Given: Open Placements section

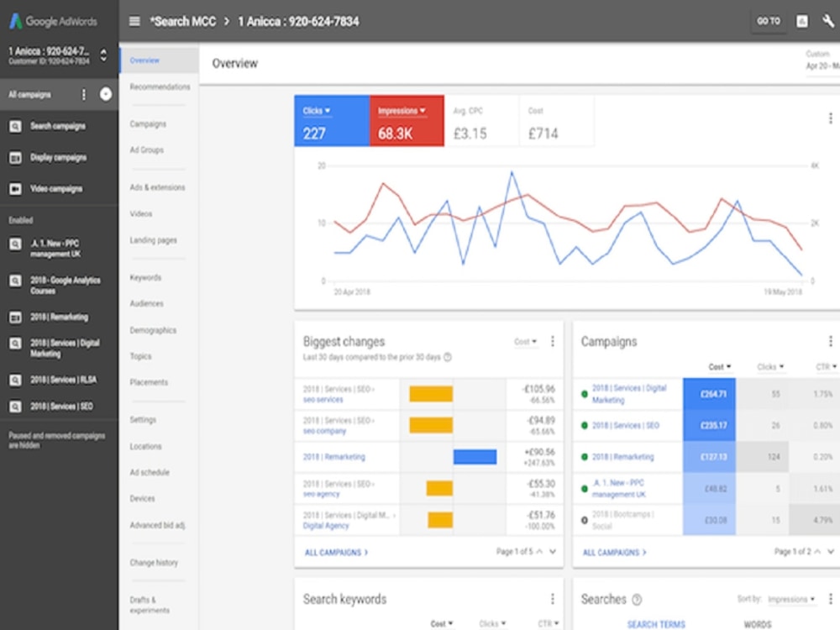Looking at the screenshot, I should click(x=149, y=382).
